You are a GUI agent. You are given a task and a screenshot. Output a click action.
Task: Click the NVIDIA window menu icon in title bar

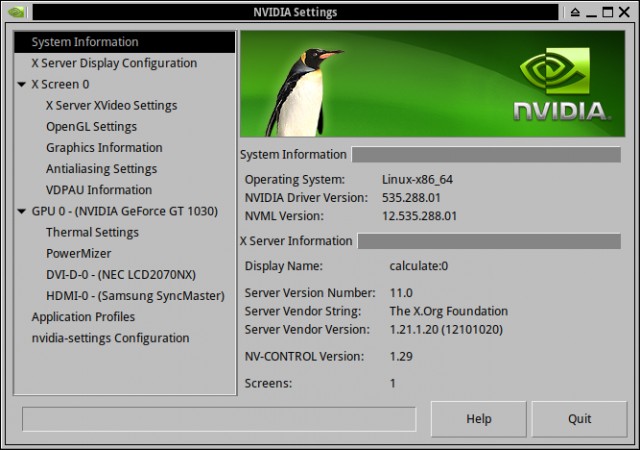click(x=16, y=12)
